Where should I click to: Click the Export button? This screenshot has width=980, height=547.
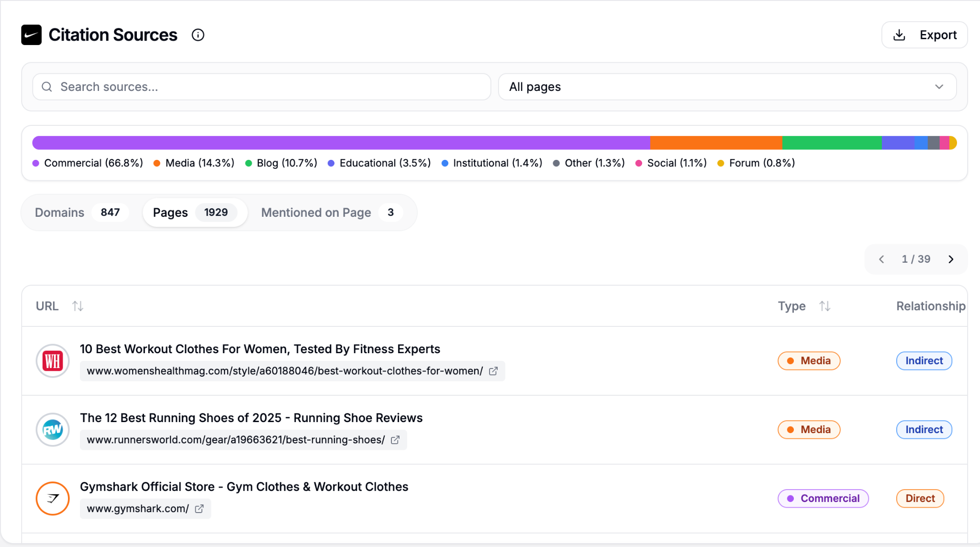[924, 35]
